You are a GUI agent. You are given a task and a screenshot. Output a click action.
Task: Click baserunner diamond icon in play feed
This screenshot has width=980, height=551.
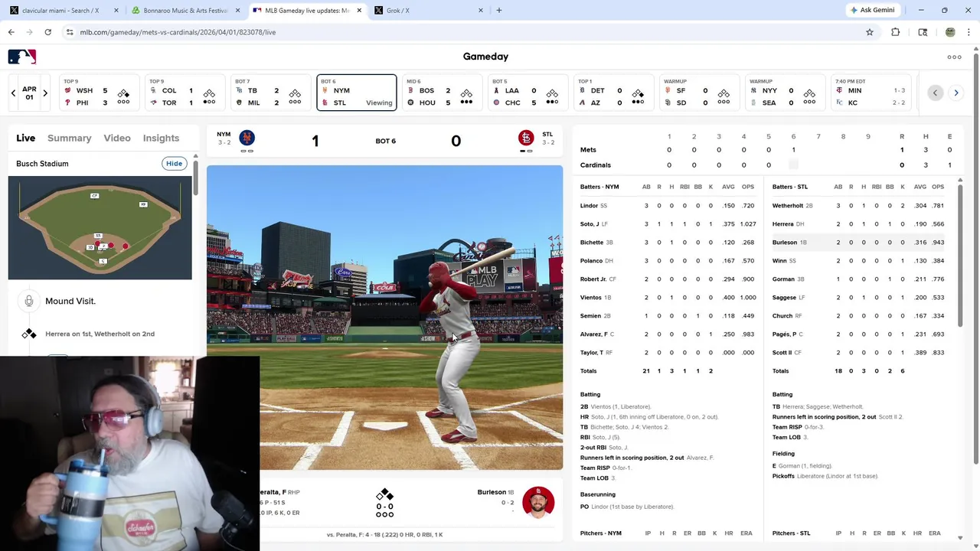[29, 334]
